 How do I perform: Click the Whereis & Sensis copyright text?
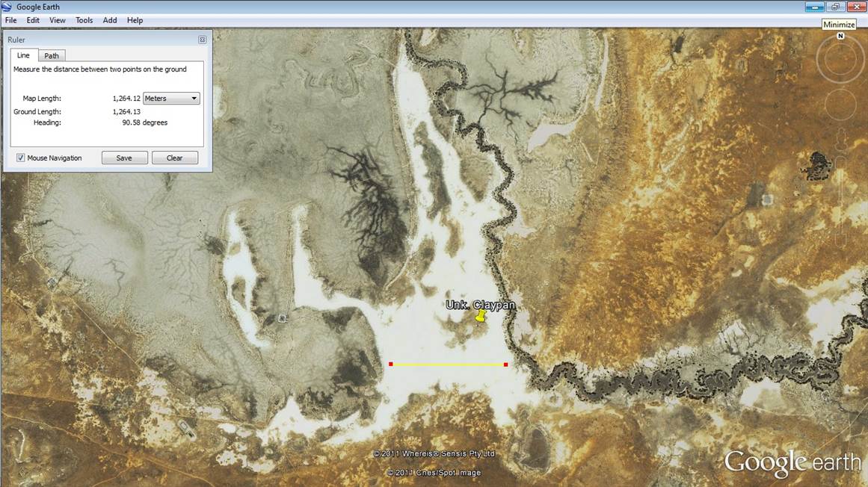coord(434,453)
